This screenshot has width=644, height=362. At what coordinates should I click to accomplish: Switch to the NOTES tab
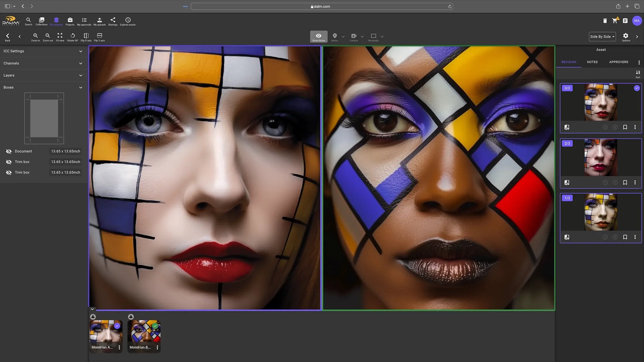[x=592, y=62]
